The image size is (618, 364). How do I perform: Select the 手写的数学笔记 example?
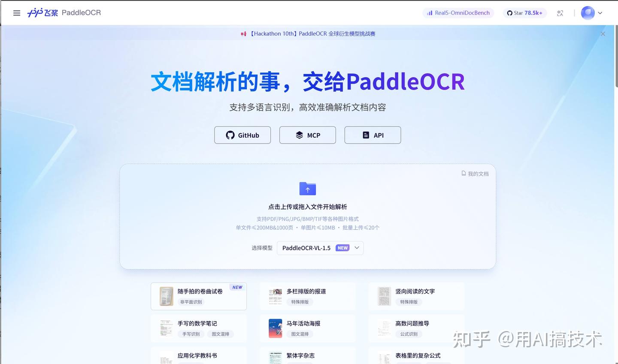[199, 328]
